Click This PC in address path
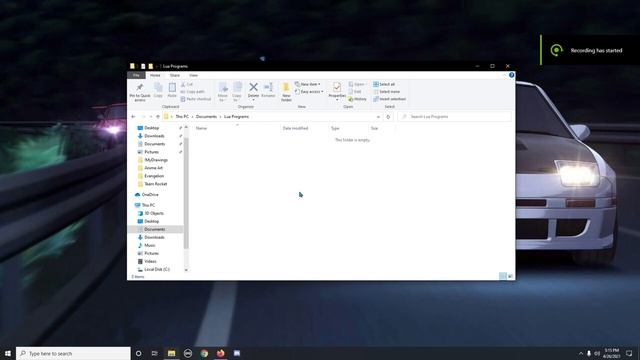 point(182,117)
